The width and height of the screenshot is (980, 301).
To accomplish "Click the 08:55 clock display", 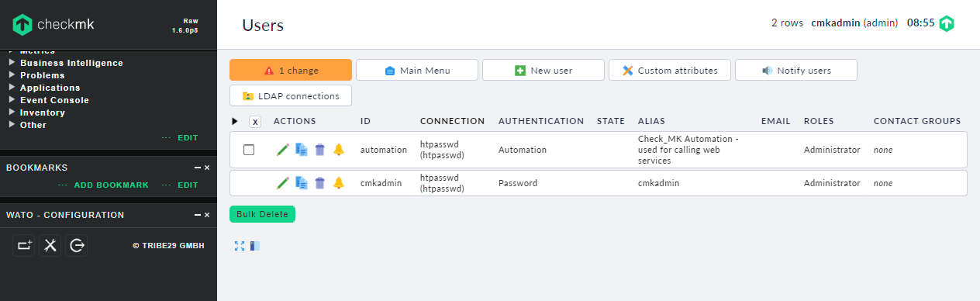I will (x=920, y=23).
